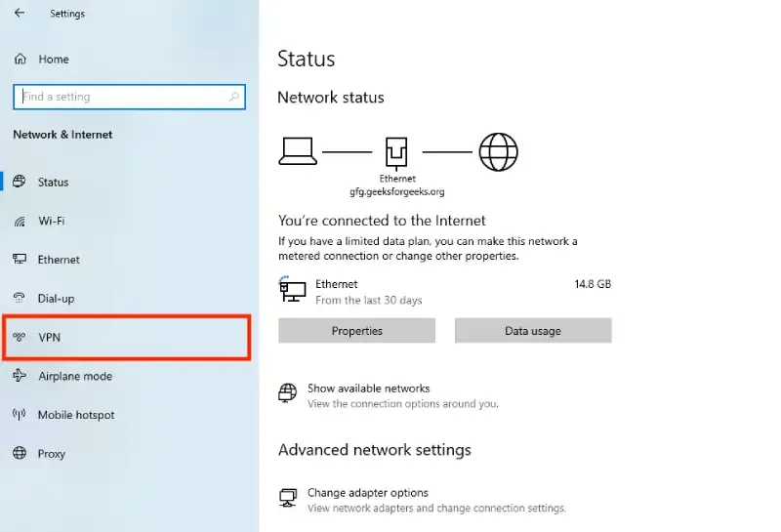Go to the Proxy settings section
Image resolution: width=781 pixels, height=532 pixels.
coord(52,454)
